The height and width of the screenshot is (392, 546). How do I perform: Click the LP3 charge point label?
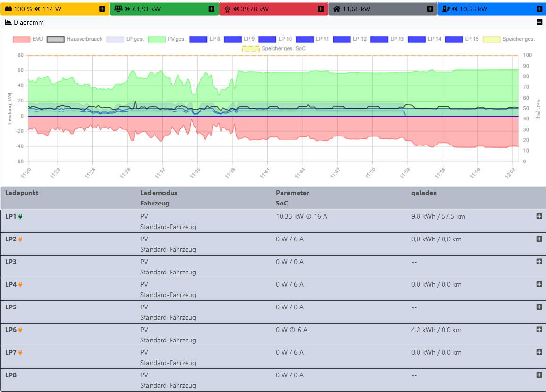(11, 262)
